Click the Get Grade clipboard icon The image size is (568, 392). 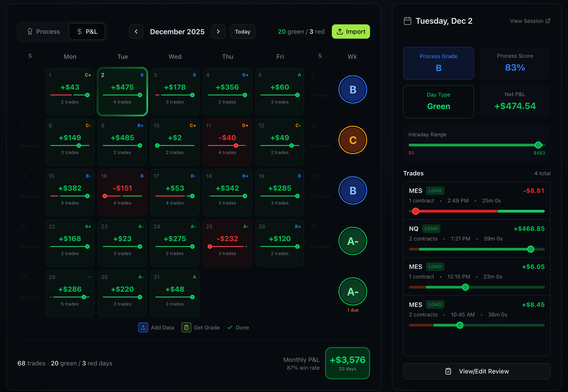[186, 327]
